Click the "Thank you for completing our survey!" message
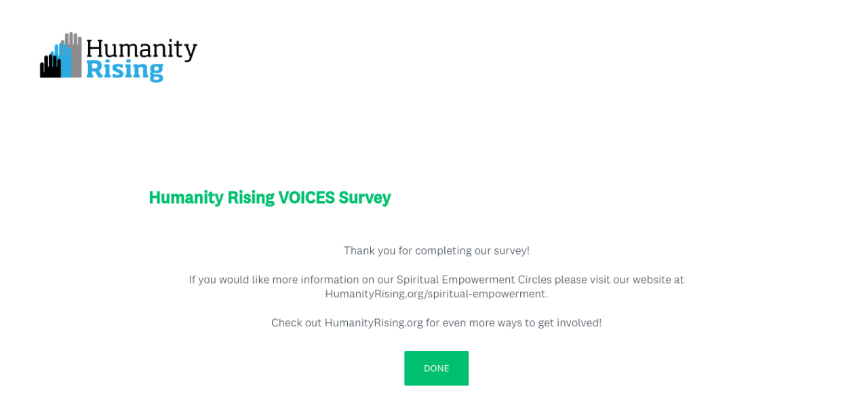This screenshot has height=414, width=868. click(x=436, y=250)
